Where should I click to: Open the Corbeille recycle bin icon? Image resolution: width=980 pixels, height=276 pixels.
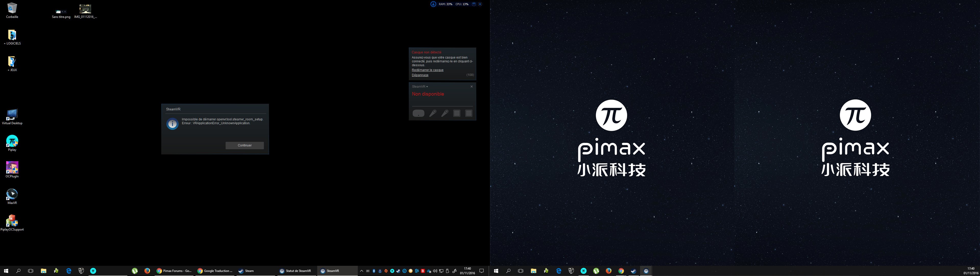[x=12, y=10]
